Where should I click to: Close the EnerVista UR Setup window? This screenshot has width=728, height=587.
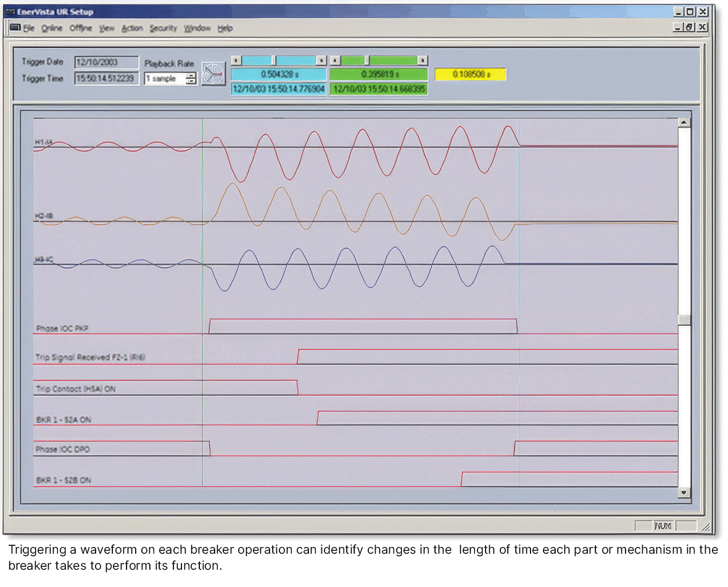coord(703,12)
